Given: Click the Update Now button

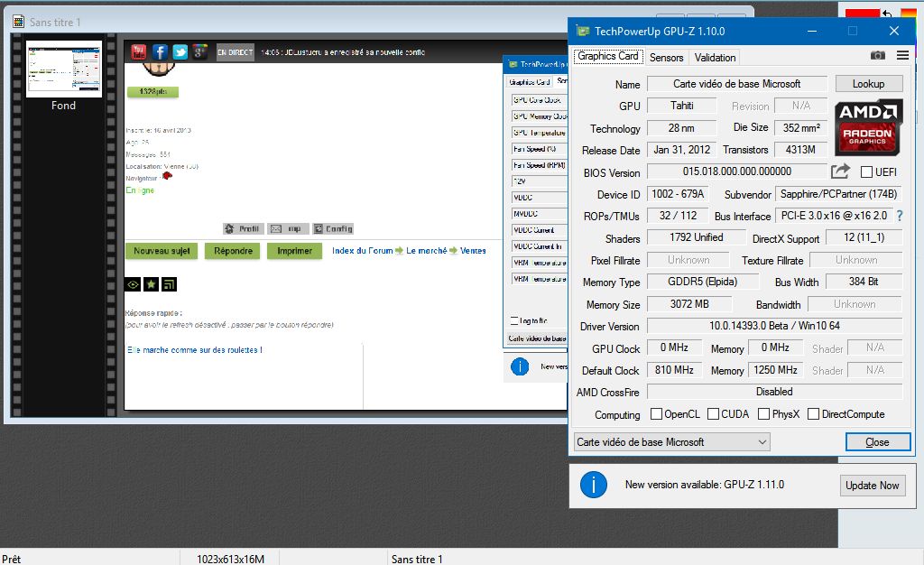Looking at the screenshot, I should (x=873, y=486).
